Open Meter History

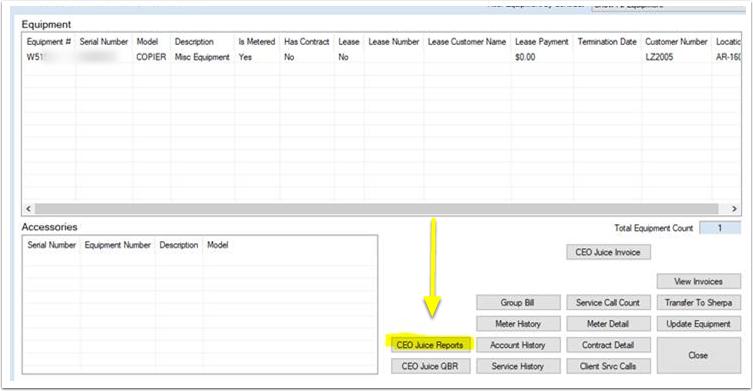(518, 324)
